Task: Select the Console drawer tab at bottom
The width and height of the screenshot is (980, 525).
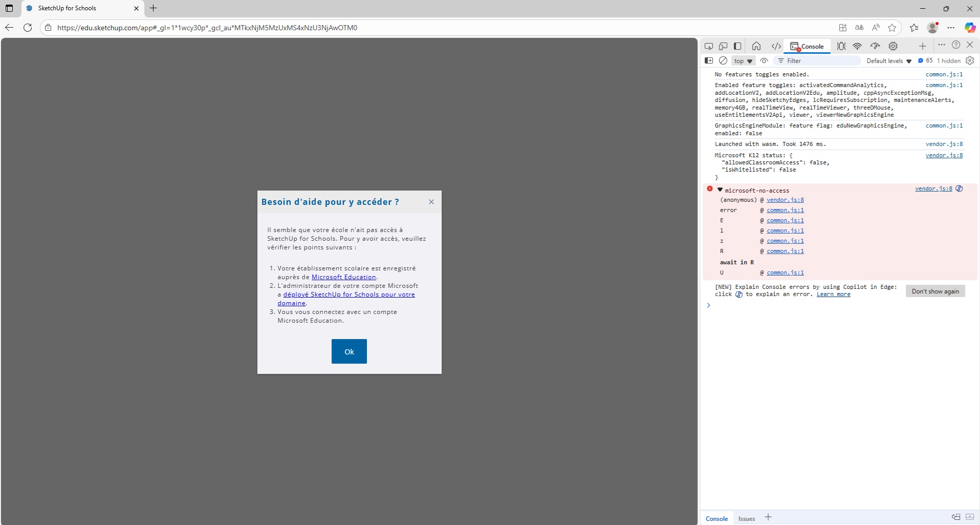Action: pyautogui.click(x=716, y=518)
